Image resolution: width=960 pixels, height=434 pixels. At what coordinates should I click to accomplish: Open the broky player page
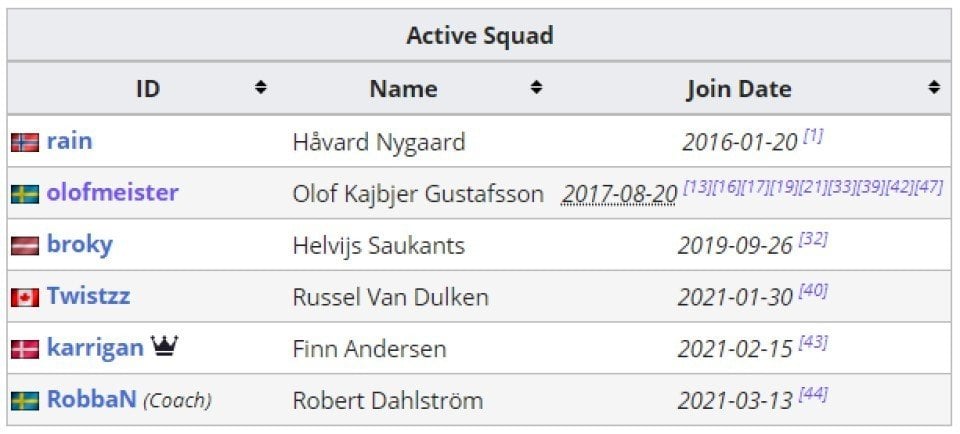(x=80, y=245)
